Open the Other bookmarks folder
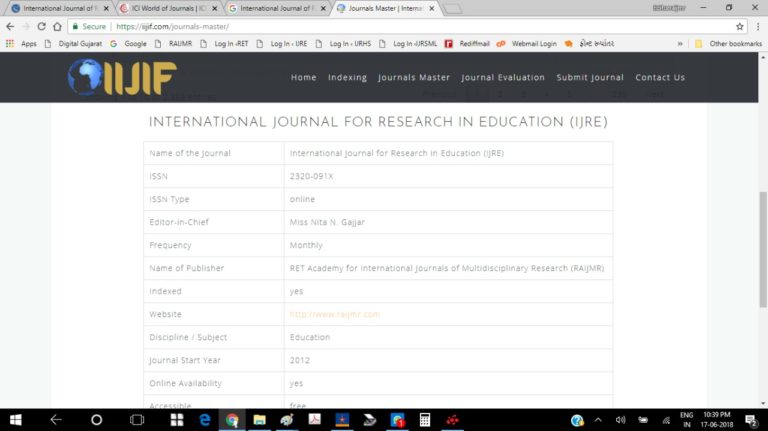The image size is (768, 431). (x=728, y=44)
